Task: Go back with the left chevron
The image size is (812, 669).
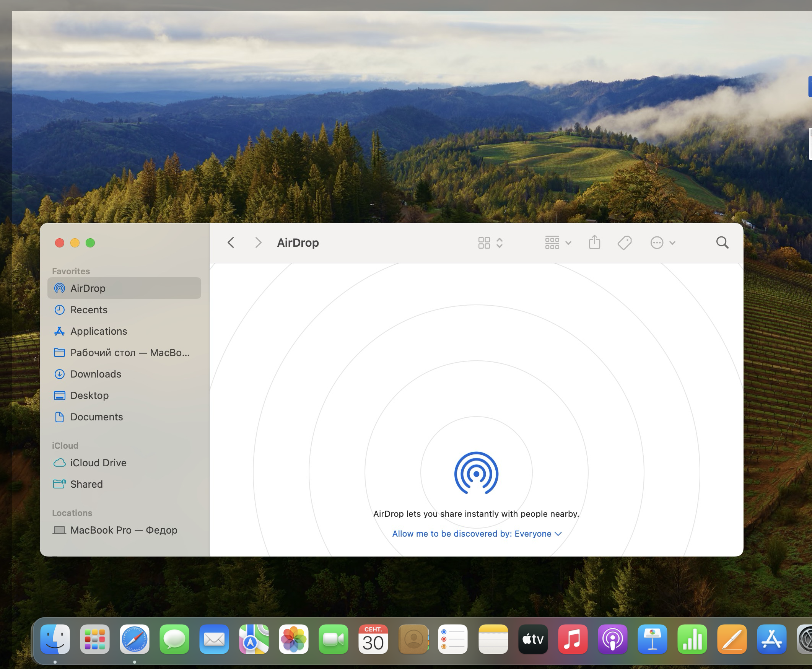Action: pos(231,243)
